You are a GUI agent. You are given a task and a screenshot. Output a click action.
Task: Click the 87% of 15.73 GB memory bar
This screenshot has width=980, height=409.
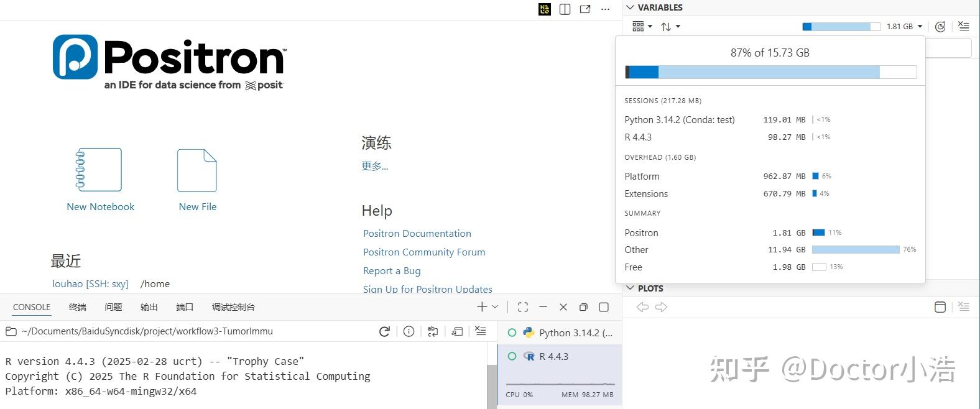tap(770, 72)
